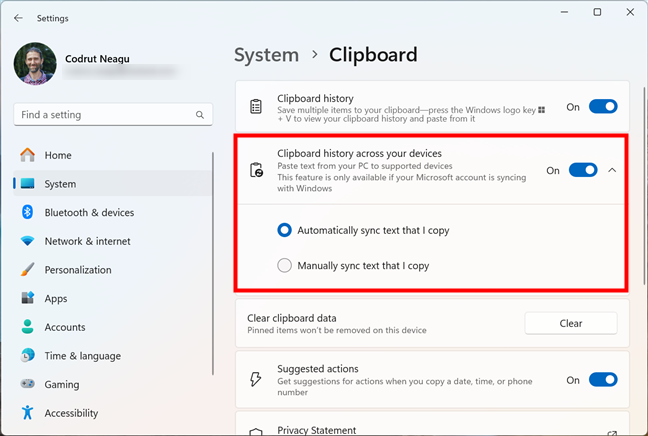Click the System monitor icon
Image resolution: width=648 pixels, height=436 pixels.
pos(28,183)
